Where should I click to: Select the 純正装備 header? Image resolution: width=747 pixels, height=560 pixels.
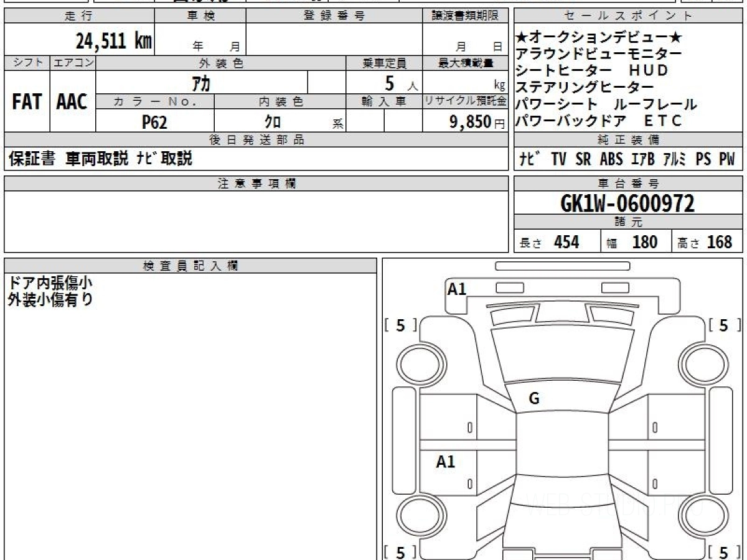click(629, 140)
